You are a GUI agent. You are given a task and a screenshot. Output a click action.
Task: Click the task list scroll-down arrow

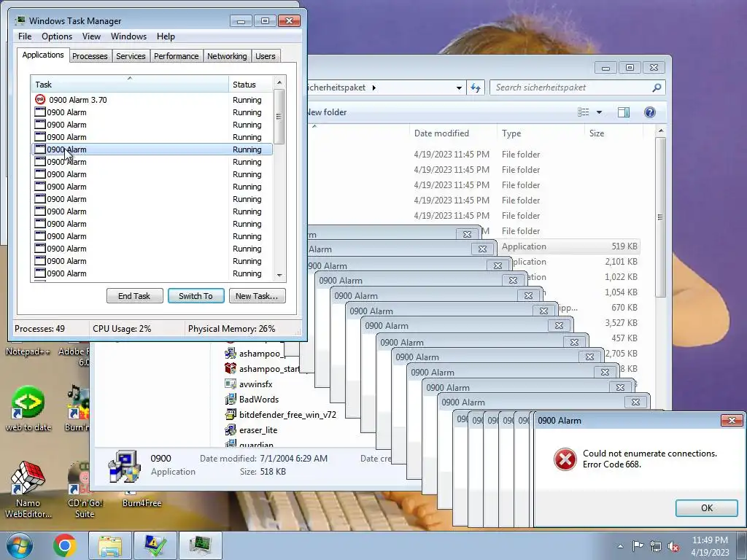(x=279, y=275)
